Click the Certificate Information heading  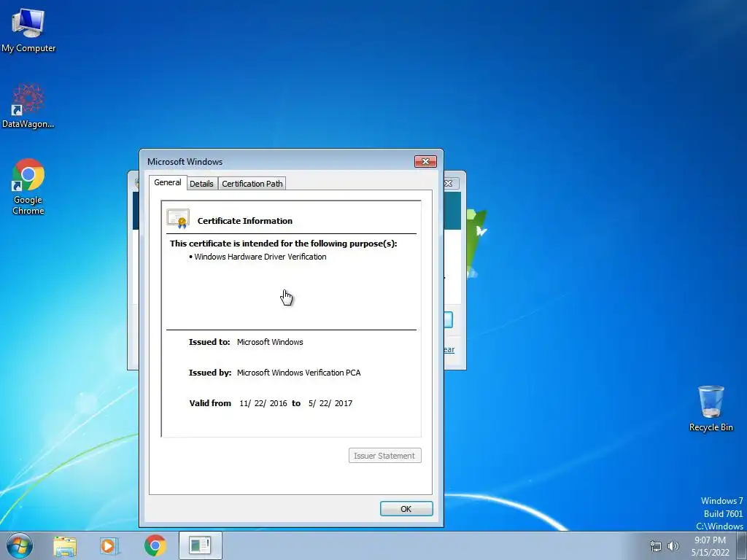pos(245,221)
